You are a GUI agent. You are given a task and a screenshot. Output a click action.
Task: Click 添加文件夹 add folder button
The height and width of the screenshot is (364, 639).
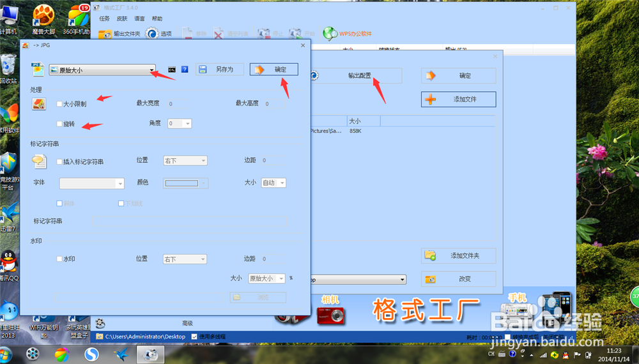point(458,255)
